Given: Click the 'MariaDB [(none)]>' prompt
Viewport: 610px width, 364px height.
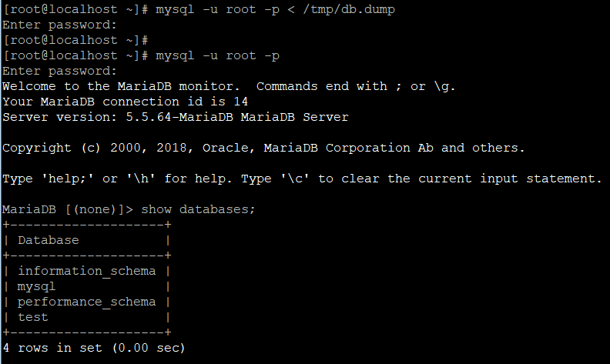Looking at the screenshot, I should [x=67, y=209].
